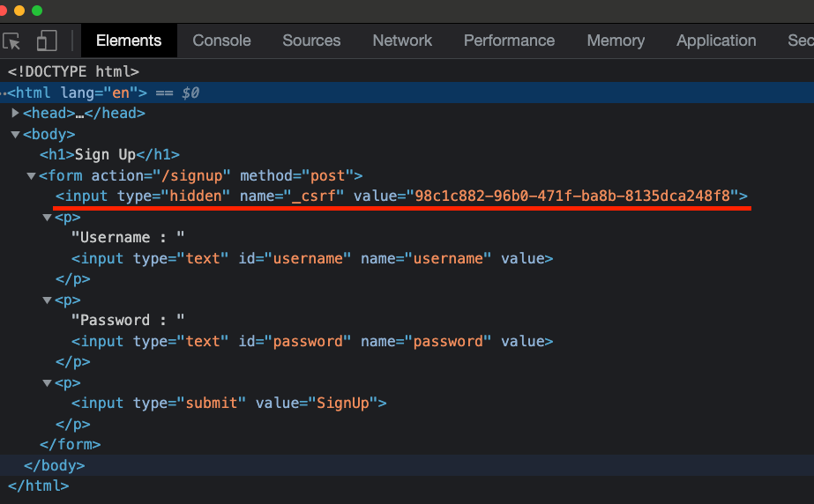Toggle the device toolbar icon
814x504 pixels.
click(x=47, y=41)
